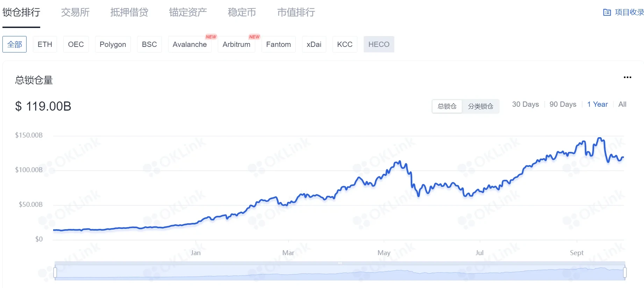Viewport: 644px width, 288px height.
Task: Switch to the 稳定币 tab
Action: point(242,13)
